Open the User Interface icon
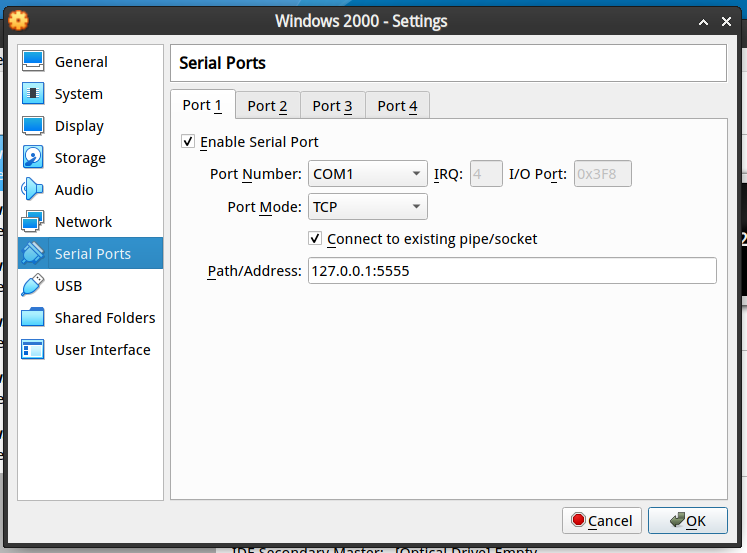747x553 pixels. [33, 349]
